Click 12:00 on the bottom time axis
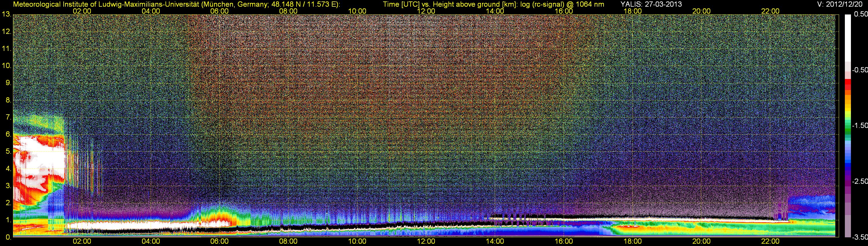Image resolution: width=868 pixels, height=246 pixels. (426, 241)
